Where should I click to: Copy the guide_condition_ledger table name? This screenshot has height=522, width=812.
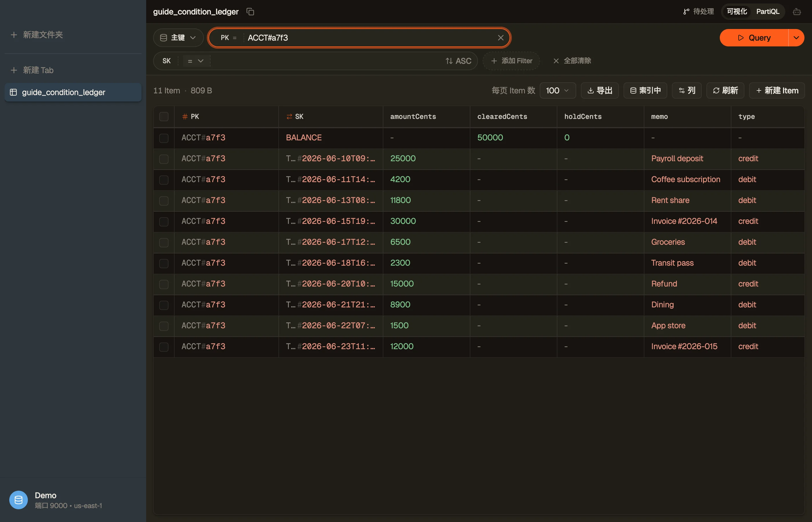[x=250, y=12]
